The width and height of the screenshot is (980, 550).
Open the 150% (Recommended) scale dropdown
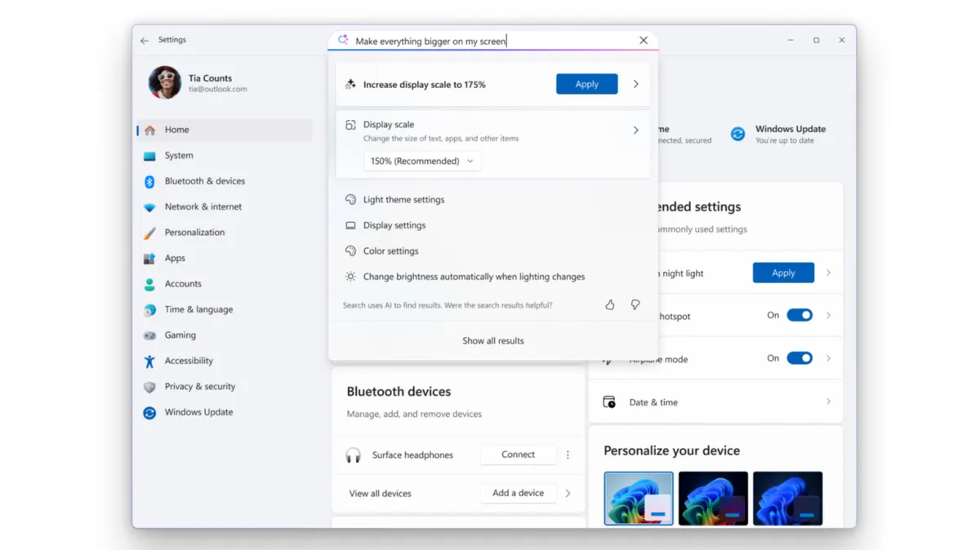(421, 161)
